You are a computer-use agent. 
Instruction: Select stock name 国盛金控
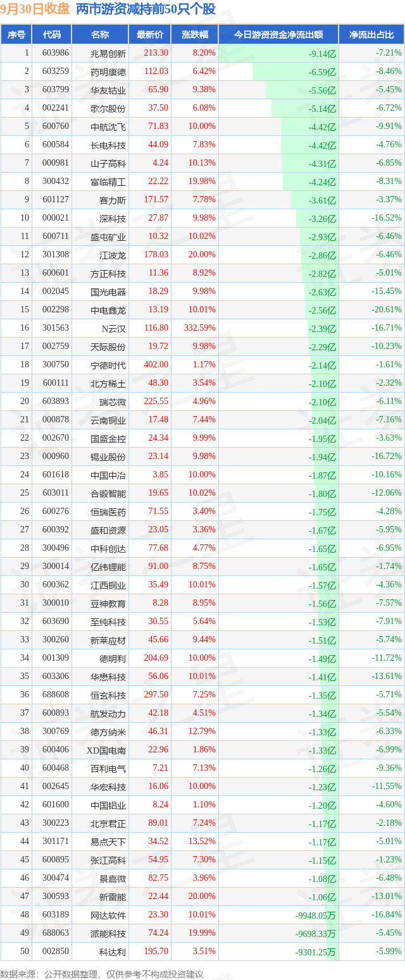coord(108,439)
